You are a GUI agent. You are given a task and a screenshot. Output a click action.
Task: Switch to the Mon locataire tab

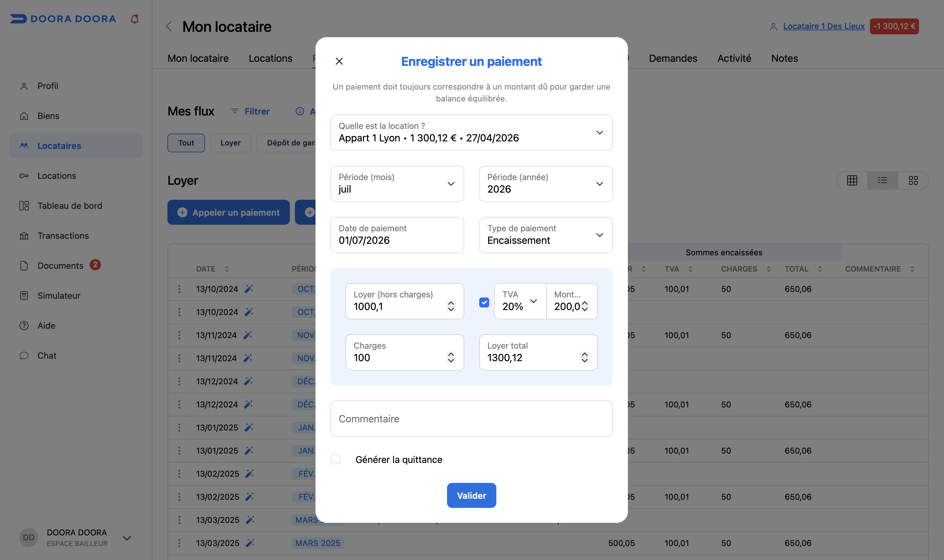click(x=198, y=58)
